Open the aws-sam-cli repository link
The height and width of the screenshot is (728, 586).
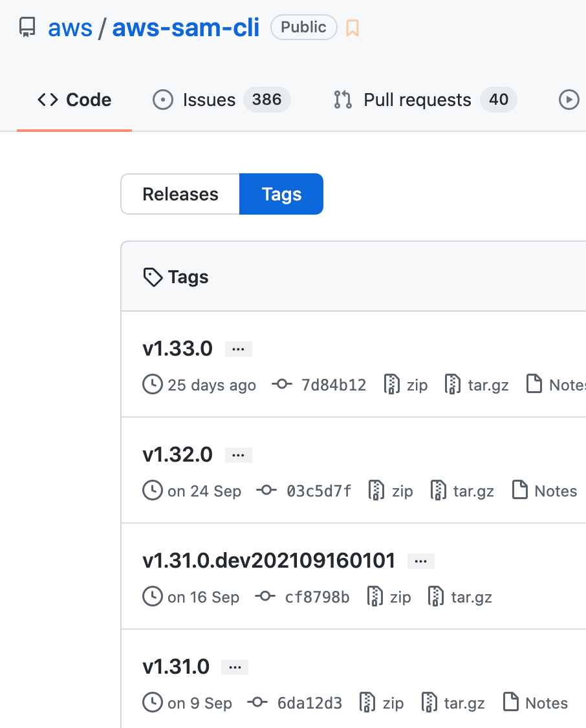186,27
